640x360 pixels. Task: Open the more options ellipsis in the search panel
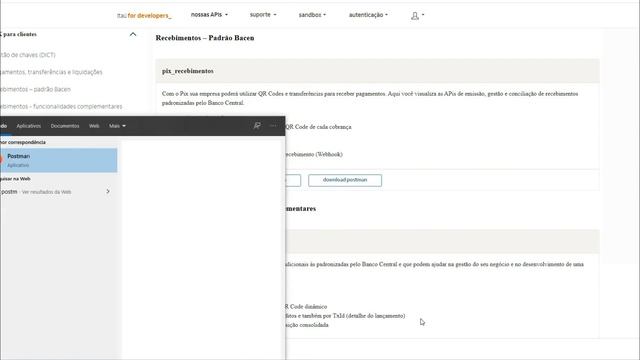273,126
